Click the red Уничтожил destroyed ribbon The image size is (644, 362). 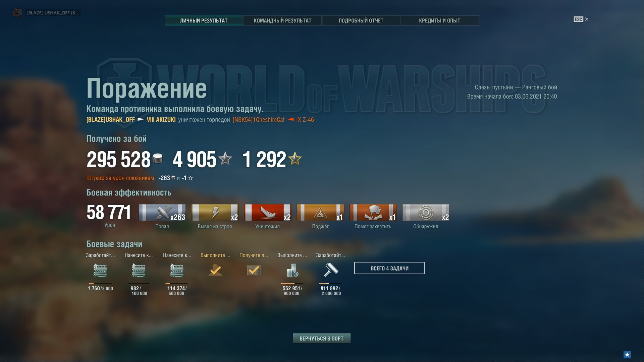click(x=267, y=213)
